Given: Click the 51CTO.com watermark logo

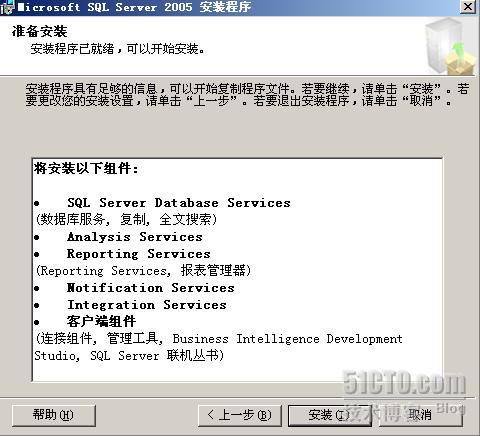Looking at the screenshot, I should [x=404, y=383].
